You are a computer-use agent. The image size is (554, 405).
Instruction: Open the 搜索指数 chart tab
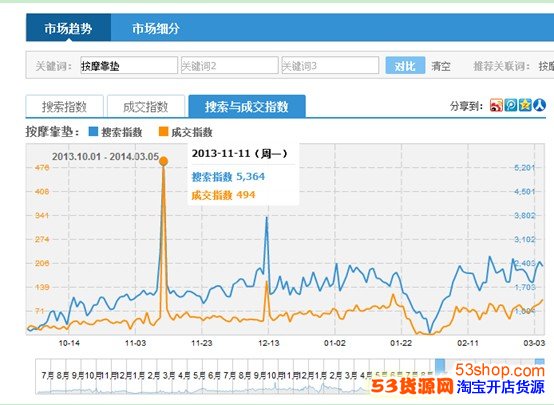coord(65,106)
